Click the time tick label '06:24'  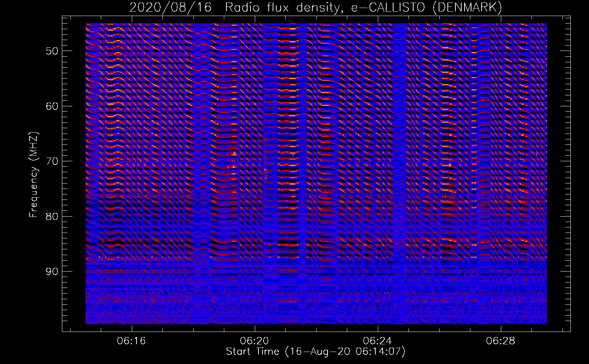tap(377, 341)
